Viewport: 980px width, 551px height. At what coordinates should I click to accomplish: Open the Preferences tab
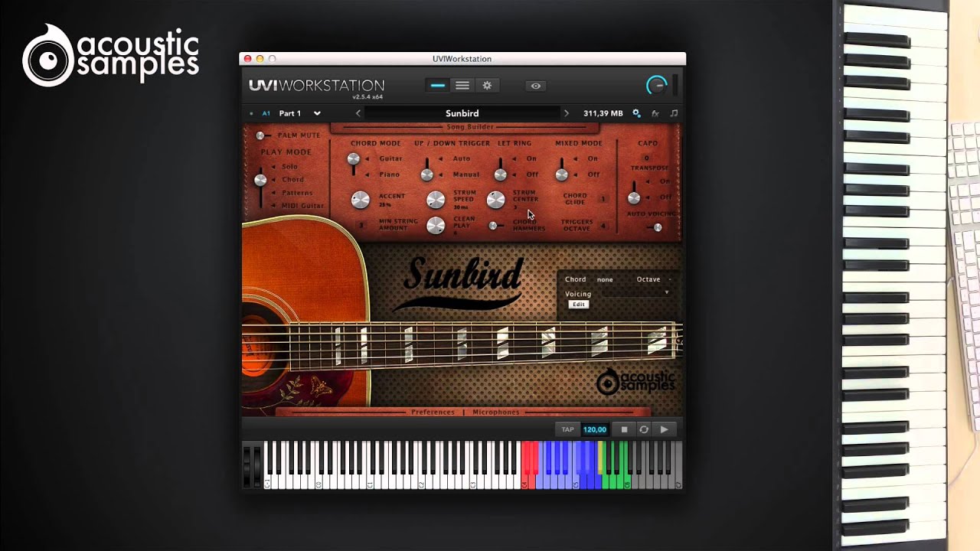click(433, 412)
